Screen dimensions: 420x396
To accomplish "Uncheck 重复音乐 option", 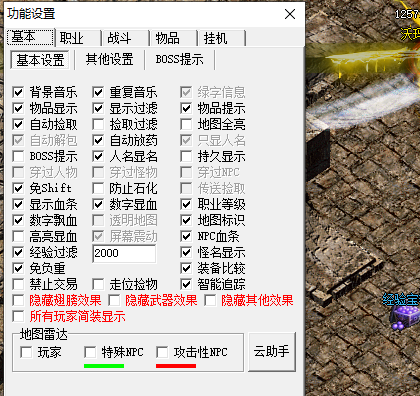I will click(x=98, y=92).
